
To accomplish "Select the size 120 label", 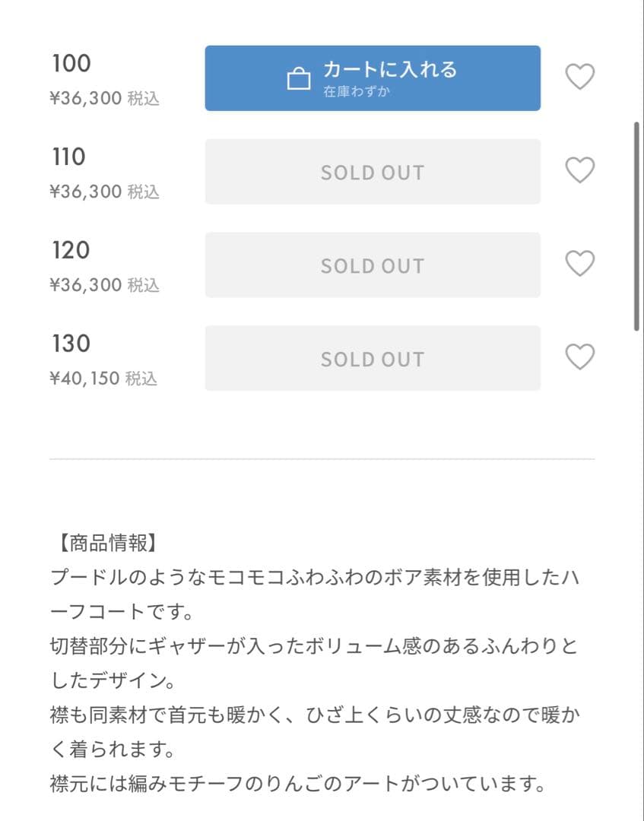I will 71,251.
